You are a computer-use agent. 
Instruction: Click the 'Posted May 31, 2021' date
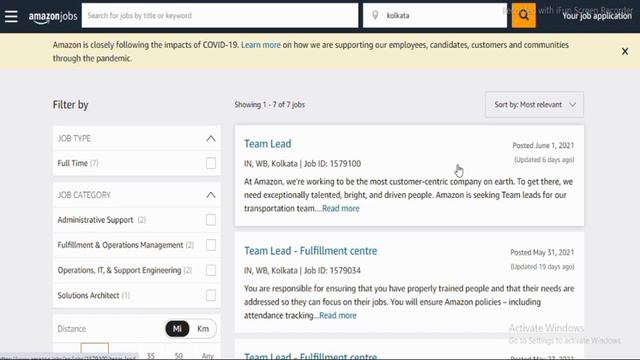[542, 252]
